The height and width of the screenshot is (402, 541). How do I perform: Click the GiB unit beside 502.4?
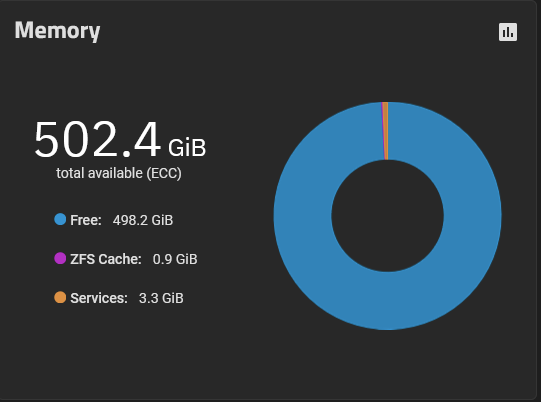tap(187, 148)
